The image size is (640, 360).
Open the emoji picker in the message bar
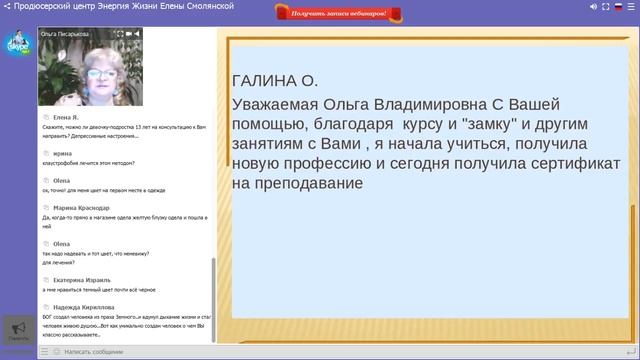pyautogui.click(x=57, y=351)
